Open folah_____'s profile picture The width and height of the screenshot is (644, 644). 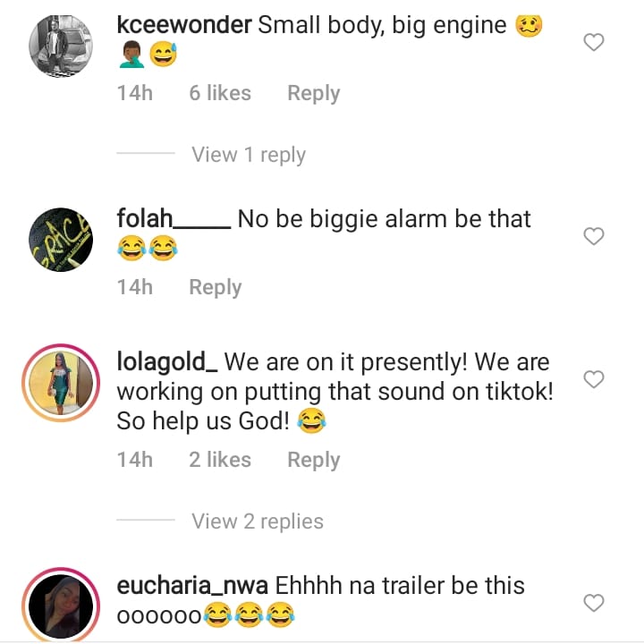click(61, 241)
